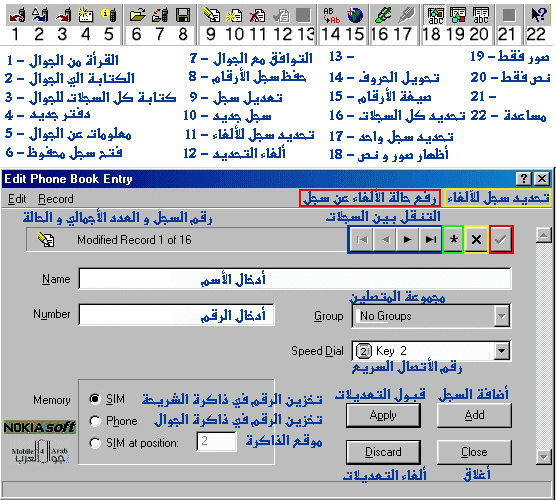Click the phone info icon numbered 5
556x500 pixels.
point(109,15)
